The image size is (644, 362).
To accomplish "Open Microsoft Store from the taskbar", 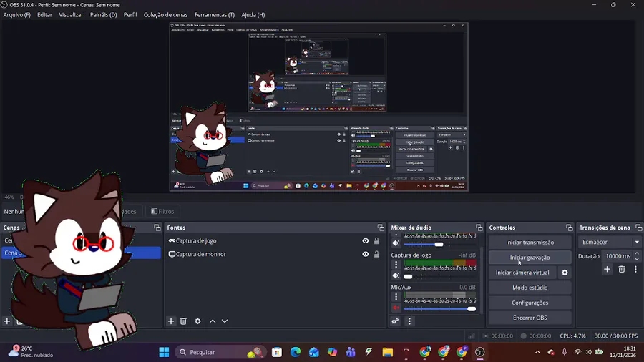I will pos(277,352).
